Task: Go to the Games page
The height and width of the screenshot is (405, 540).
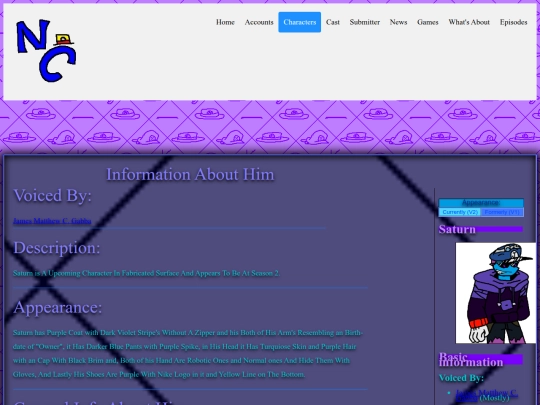Action: click(428, 22)
